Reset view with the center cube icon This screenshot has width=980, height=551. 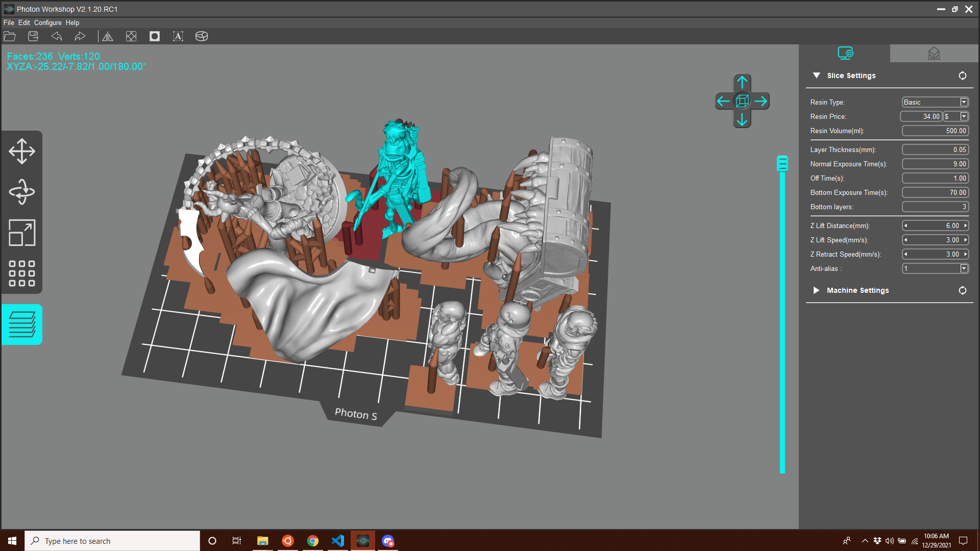742,101
